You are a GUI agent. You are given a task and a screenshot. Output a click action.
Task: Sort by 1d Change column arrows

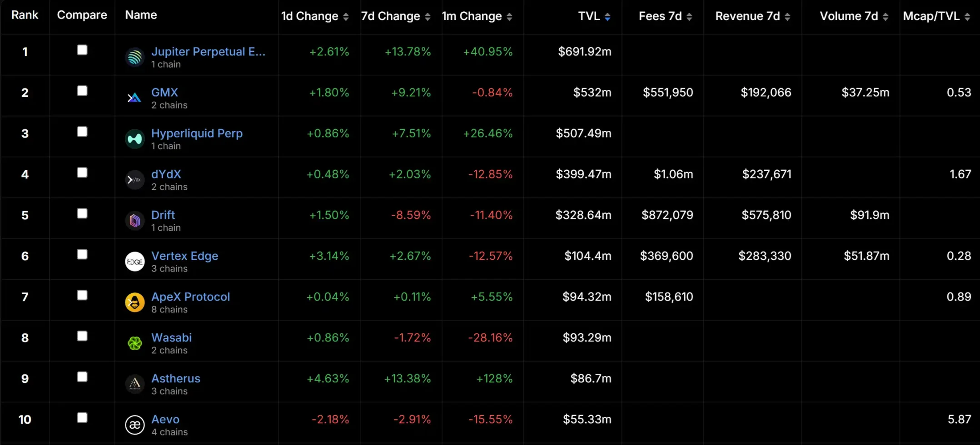[x=346, y=17]
